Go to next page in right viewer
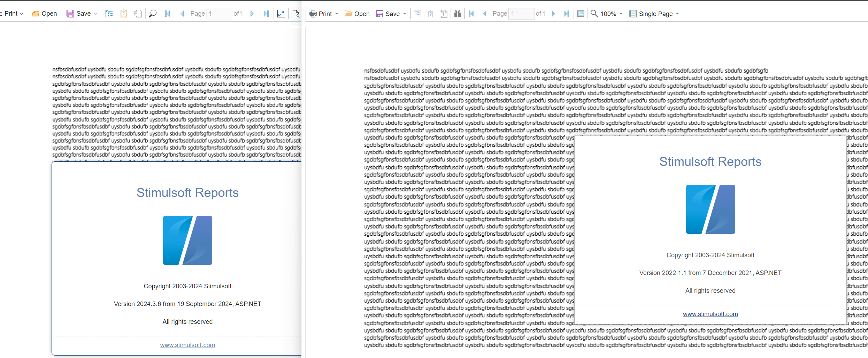 [x=553, y=14]
